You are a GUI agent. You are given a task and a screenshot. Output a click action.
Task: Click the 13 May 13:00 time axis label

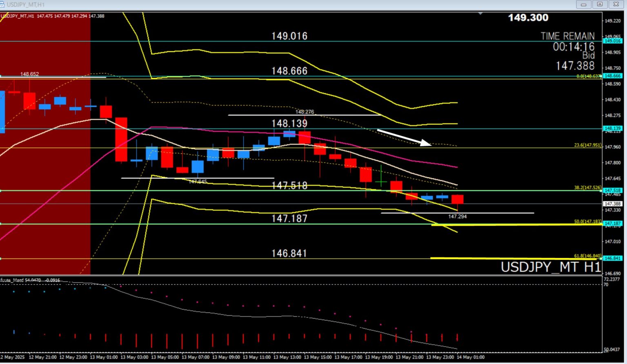(x=287, y=357)
